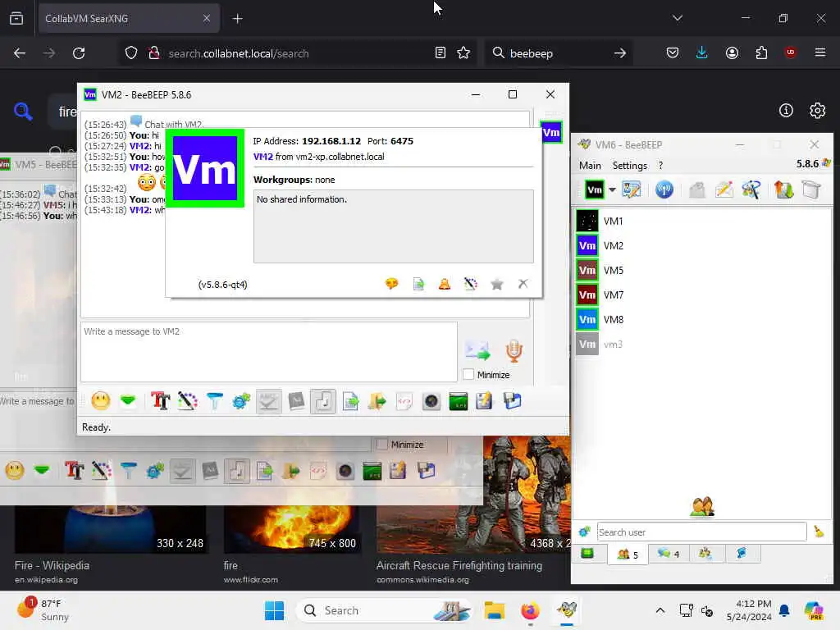The image size is (840, 630).
Task: Open File Explorer from taskbar
Action: pyautogui.click(x=495, y=610)
